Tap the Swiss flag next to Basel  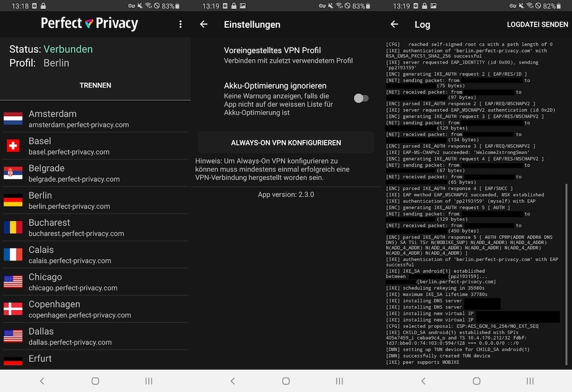tap(12, 146)
